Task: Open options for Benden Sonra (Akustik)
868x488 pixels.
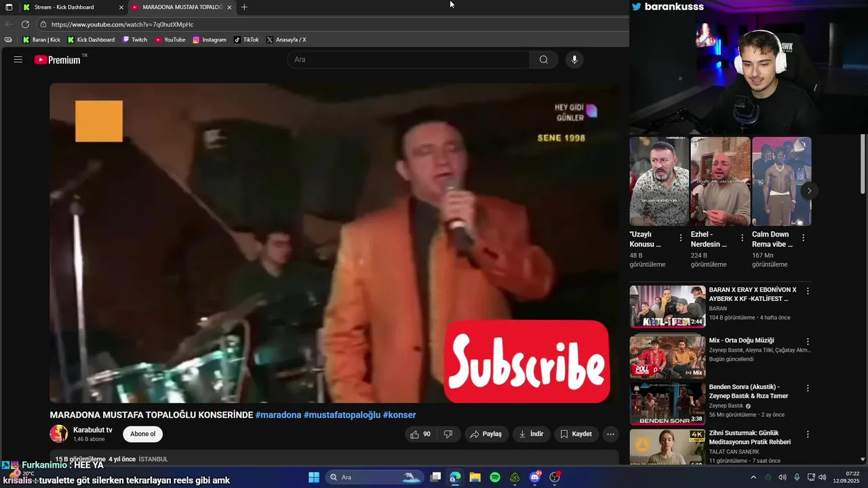Action: (808, 388)
